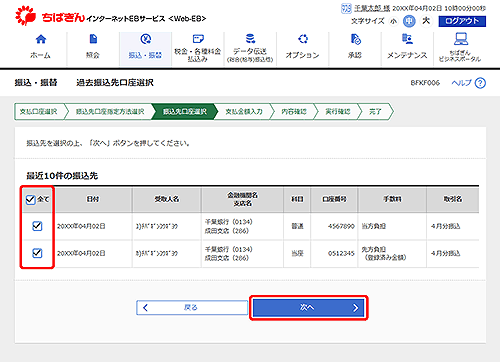Open the ホーム home icon
This screenshot has width=500, height=362.
coord(41,39)
